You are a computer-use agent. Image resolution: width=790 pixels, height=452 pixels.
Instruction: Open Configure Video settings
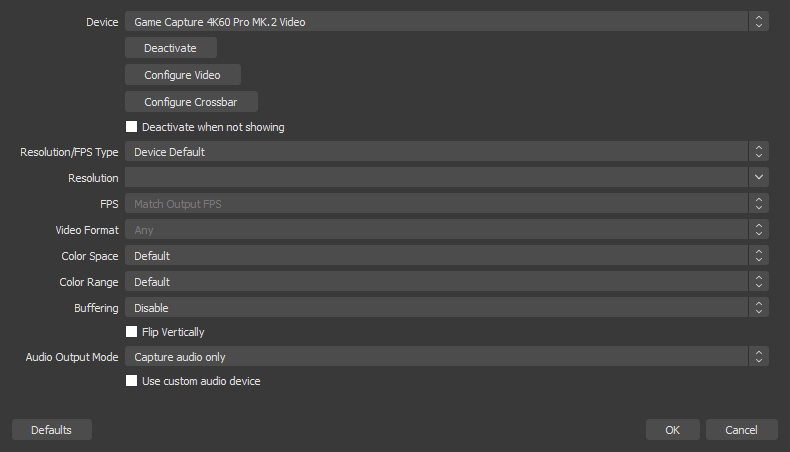[182, 75]
